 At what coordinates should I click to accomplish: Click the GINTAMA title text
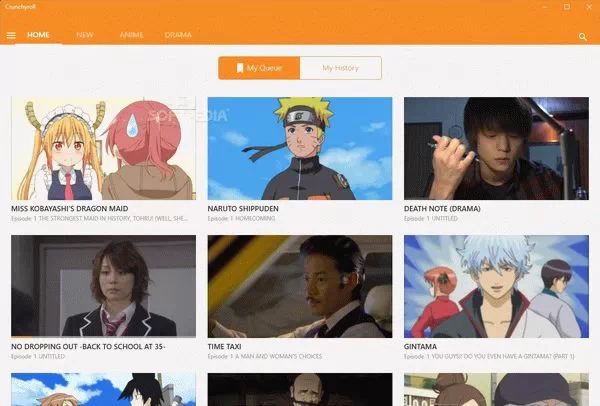click(420, 347)
